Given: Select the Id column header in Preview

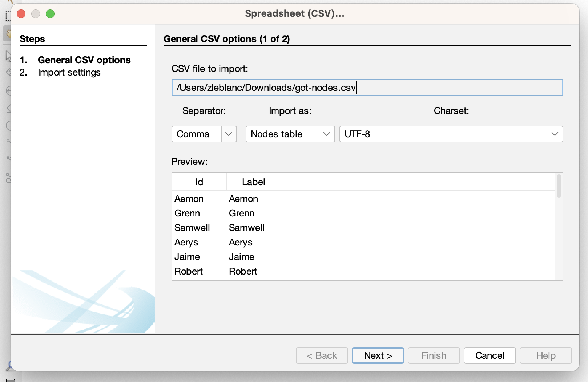Looking at the screenshot, I should [x=199, y=182].
